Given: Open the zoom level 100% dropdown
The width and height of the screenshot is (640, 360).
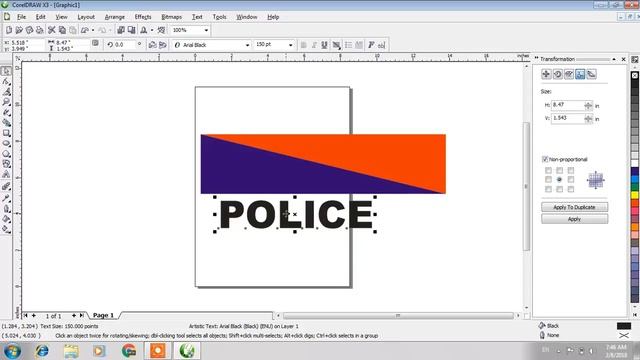Looking at the screenshot, I should (206, 30).
